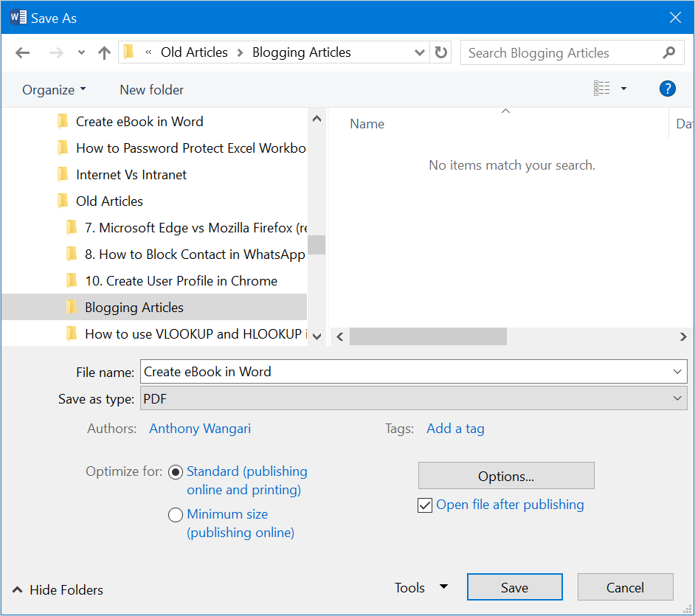Click the Options... button
Viewport: 695px width, 616px height.
click(x=505, y=477)
